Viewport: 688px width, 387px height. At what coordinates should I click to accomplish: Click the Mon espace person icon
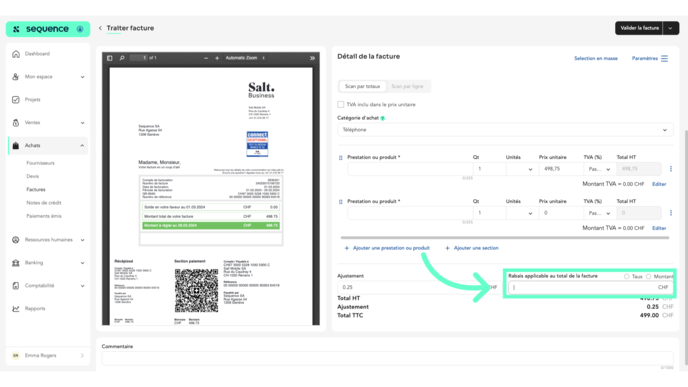16,77
